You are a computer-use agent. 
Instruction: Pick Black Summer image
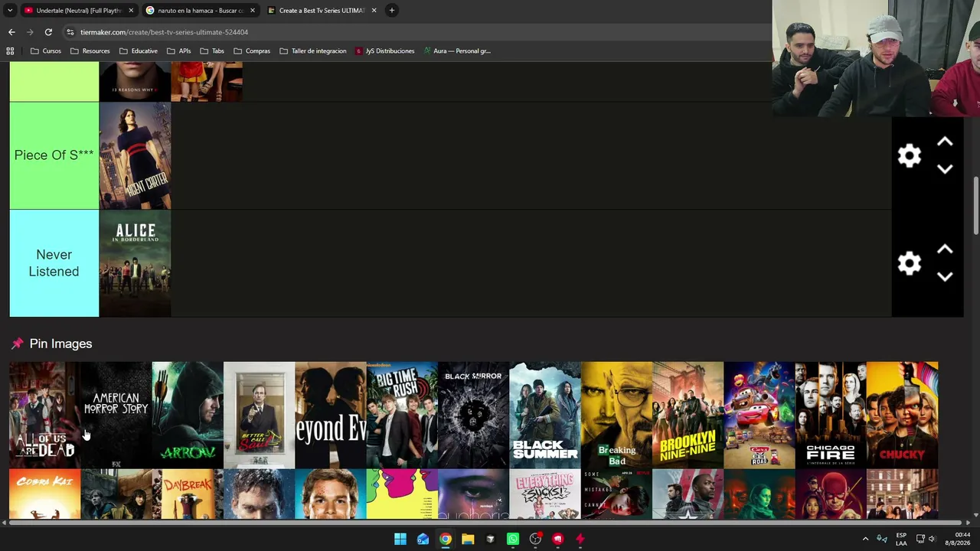(545, 415)
